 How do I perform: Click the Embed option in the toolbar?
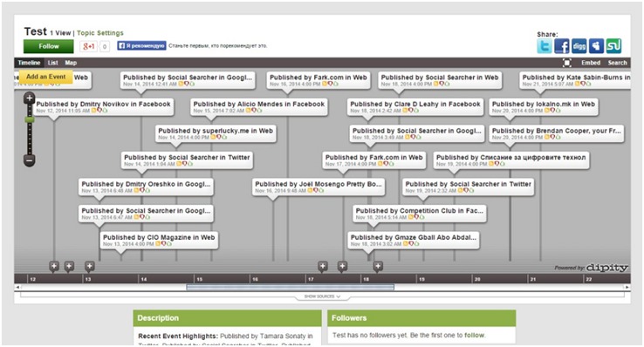[591, 63]
